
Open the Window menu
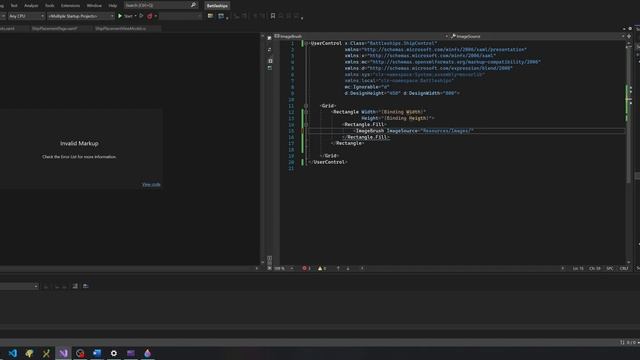click(x=94, y=6)
